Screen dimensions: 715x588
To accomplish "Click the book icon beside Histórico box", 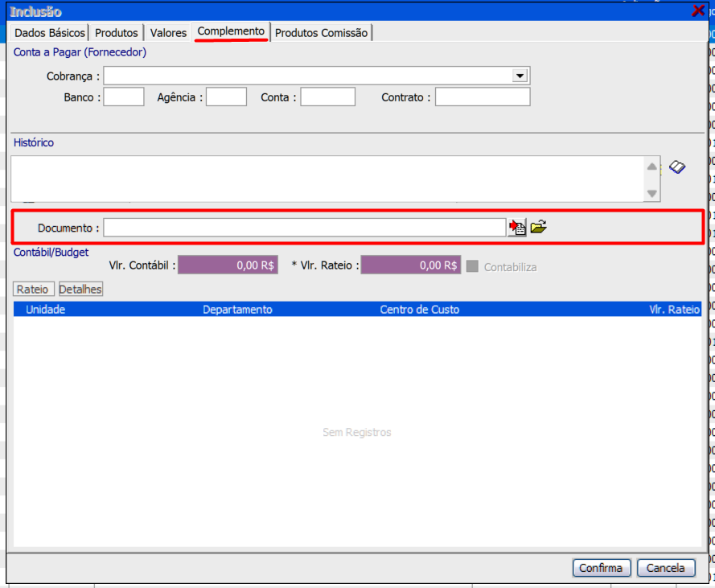I will pyautogui.click(x=677, y=167).
